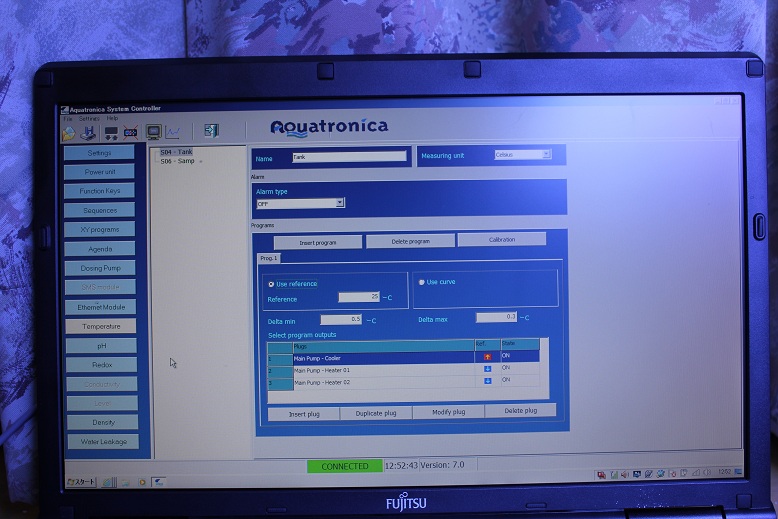
Task: Click the Name field containing Tank
Action: [x=349, y=157]
